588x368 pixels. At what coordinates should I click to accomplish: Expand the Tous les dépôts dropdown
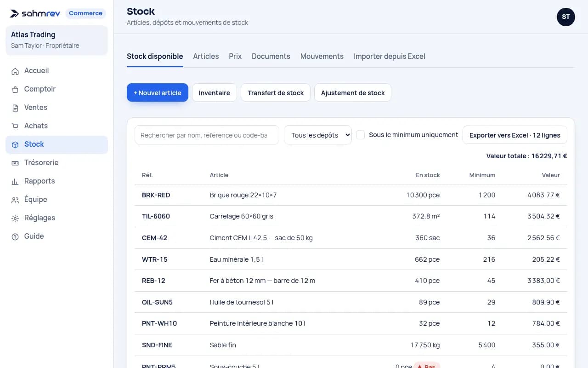tap(318, 135)
